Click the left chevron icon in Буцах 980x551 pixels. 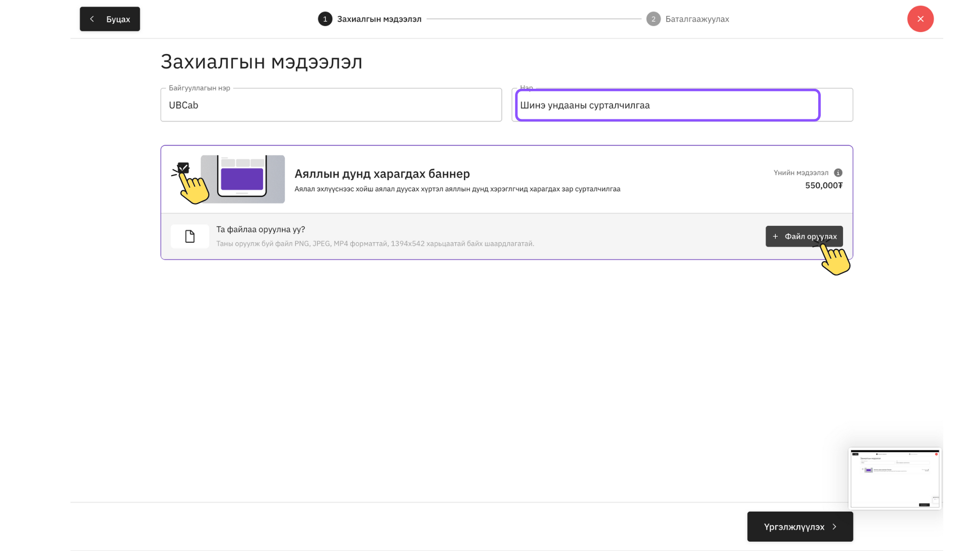click(92, 19)
